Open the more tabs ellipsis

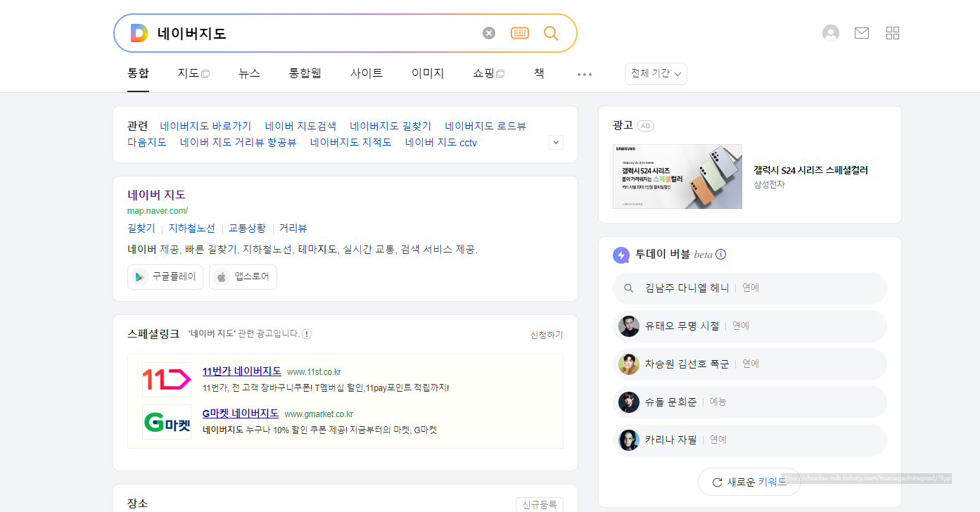(585, 74)
